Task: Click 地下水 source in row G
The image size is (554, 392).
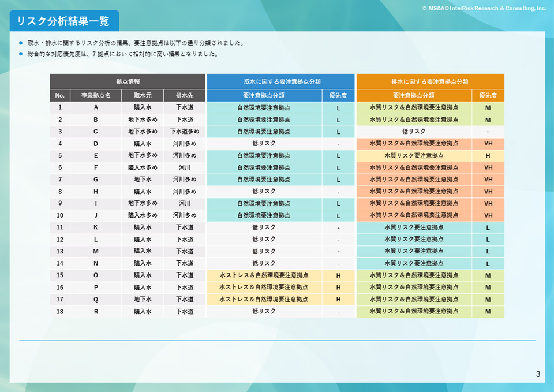Action: [143, 180]
